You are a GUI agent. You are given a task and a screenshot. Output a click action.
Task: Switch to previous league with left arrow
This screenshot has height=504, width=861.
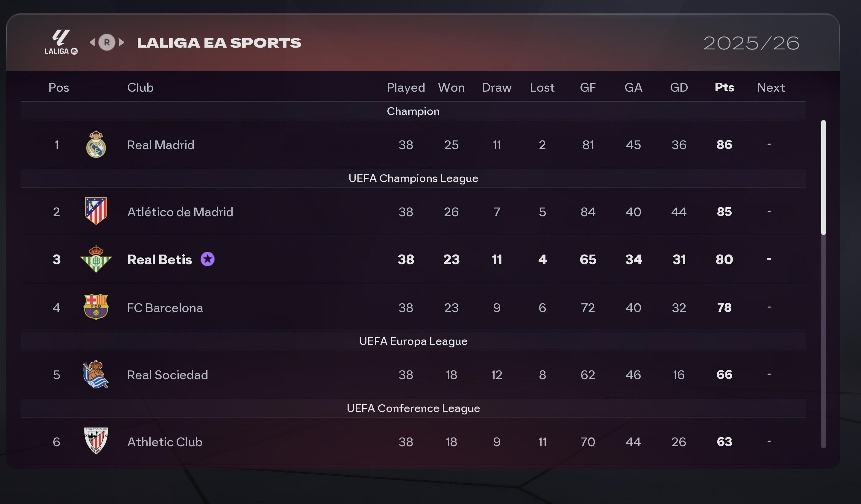[x=92, y=42]
